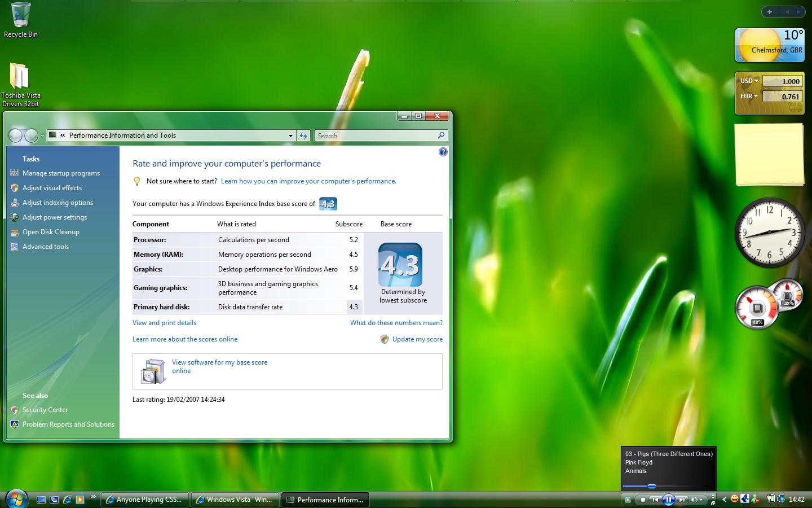Image resolution: width=812 pixels, height=508 pixels.
Task: Open Adjust indexing options task
Action: click(58, 203)
